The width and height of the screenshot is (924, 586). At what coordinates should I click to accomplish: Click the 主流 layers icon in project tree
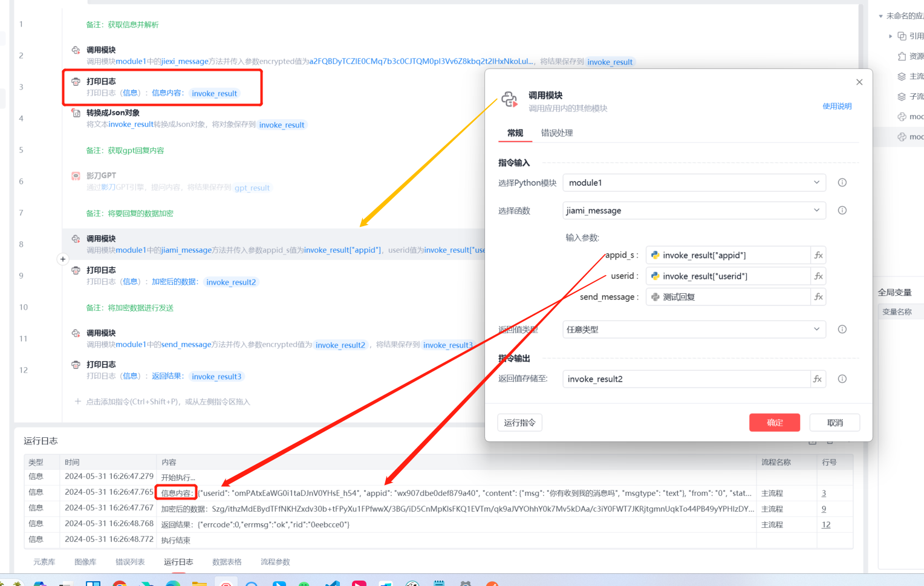[x=902, y=77]
